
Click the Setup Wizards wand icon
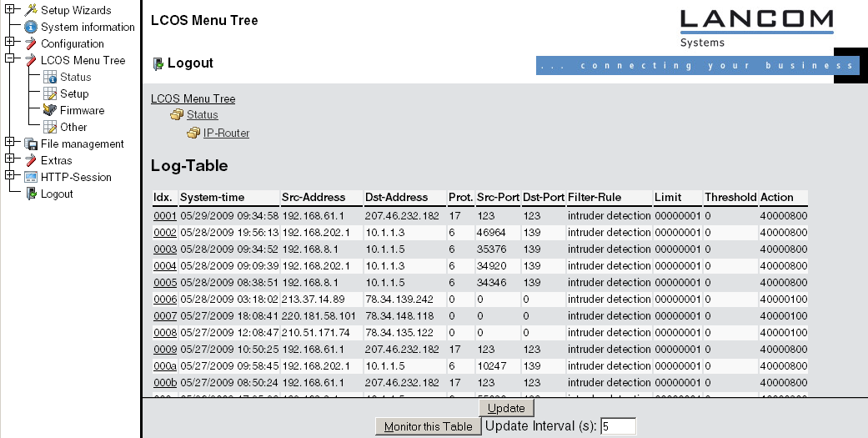click(x=31, y=10)
